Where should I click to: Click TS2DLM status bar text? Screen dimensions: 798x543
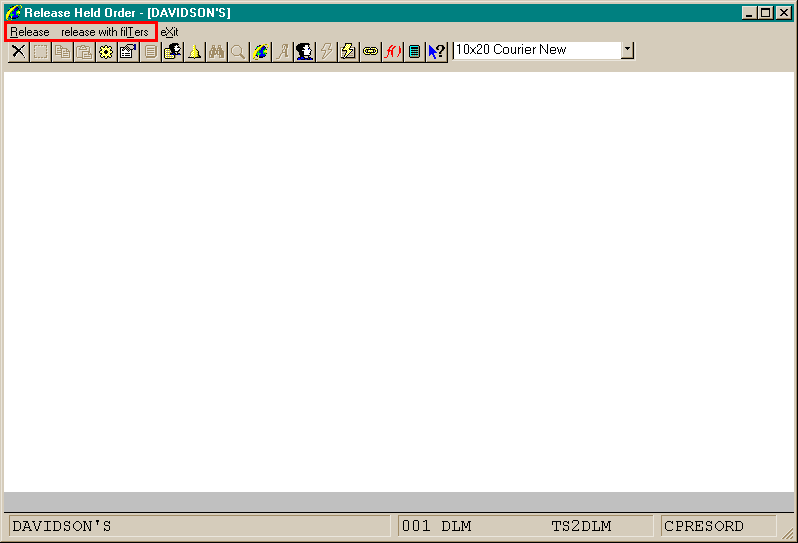coord(581,526)
